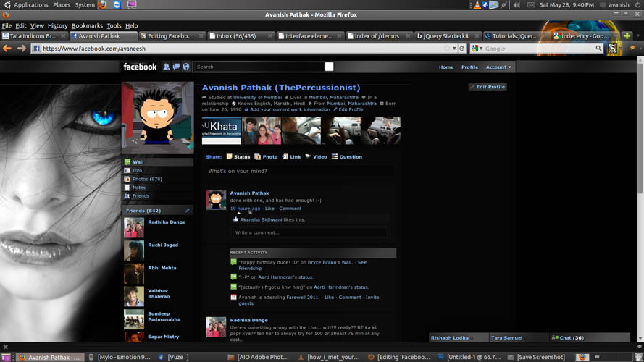644x362 pixels.
Task: Click the Write a comment field
Action: click(309, 232)
